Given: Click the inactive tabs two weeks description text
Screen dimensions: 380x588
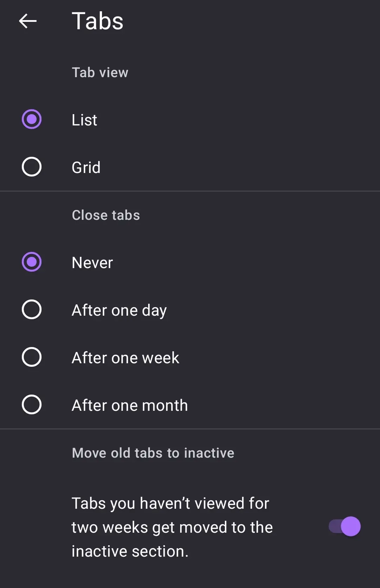Looking at the screenshot, I should point(172,527).
